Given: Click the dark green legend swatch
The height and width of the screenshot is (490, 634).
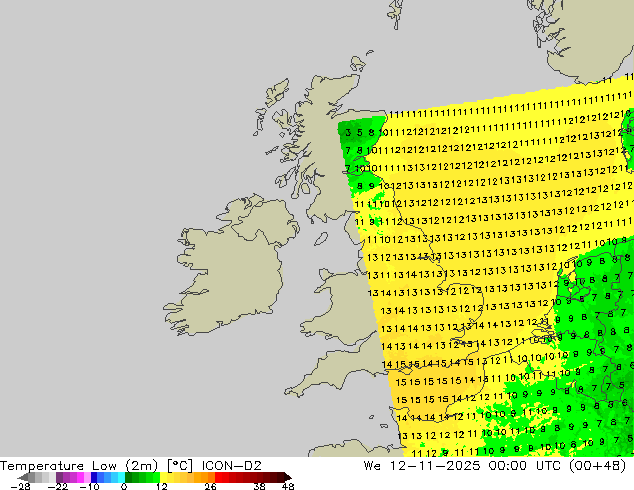Looking at the screenshot, I should coord(129,477).
